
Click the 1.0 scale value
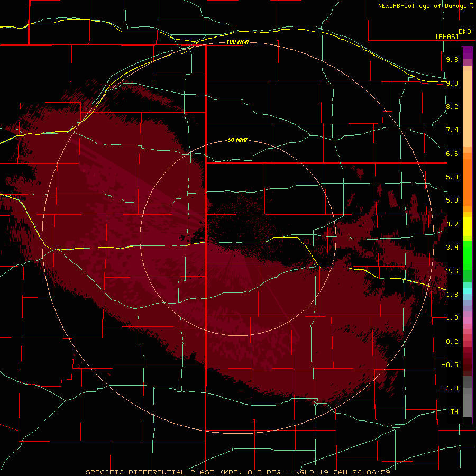tap(452, 318)
